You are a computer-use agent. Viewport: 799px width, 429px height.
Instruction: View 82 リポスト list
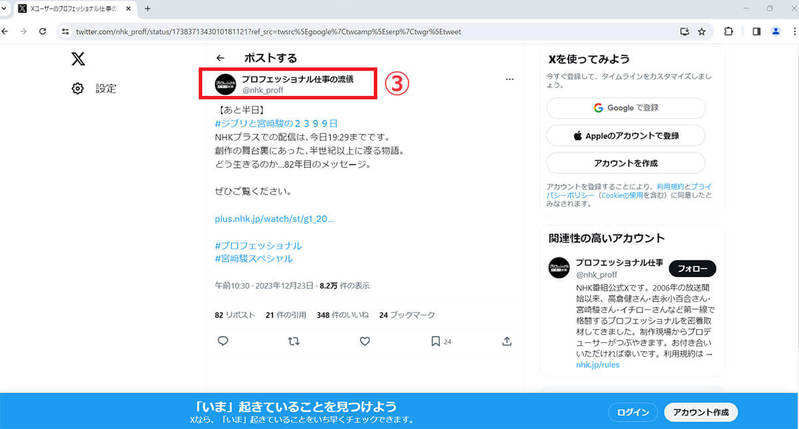pyautogui.click(x=235, y=315)
